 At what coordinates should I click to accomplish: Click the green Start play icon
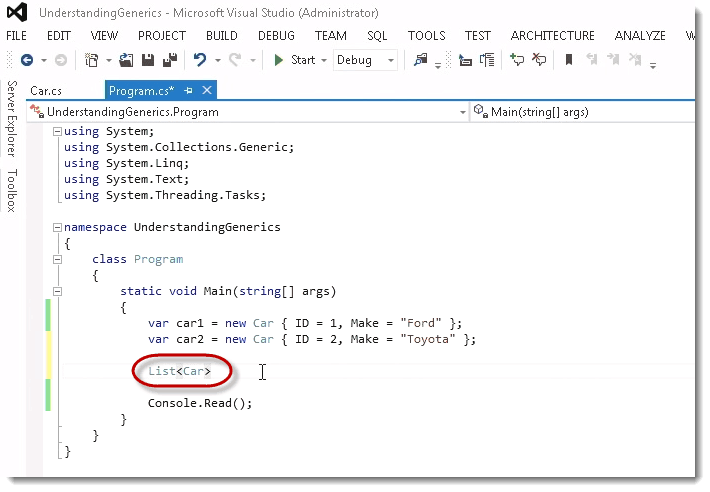click(278, 60)
